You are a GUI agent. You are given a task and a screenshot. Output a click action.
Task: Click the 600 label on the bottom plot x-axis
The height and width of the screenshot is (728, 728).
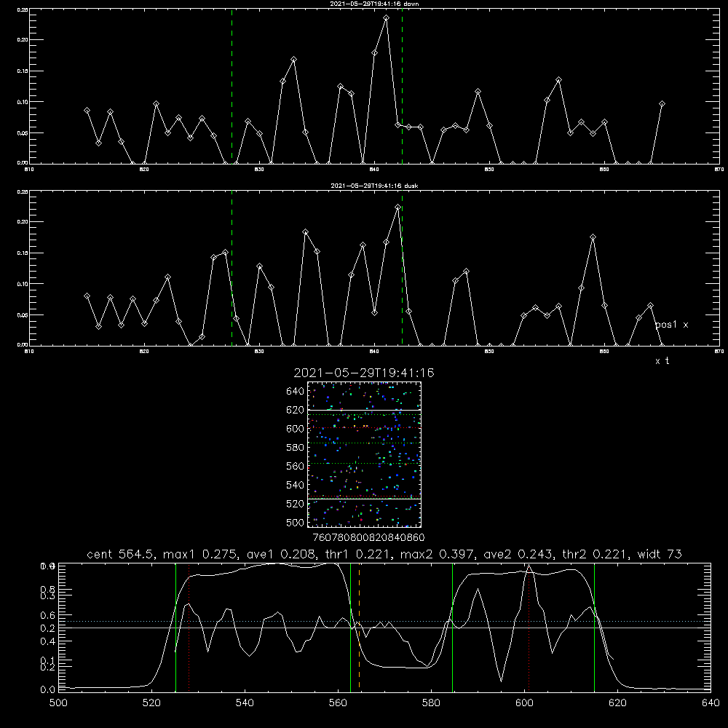pyautogui.click(x=524, y=703)
